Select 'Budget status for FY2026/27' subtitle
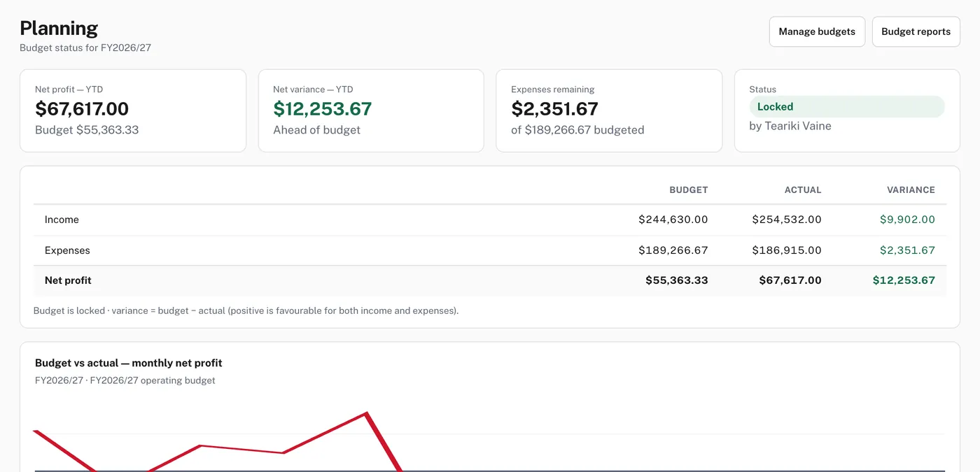 (x=85, y=48)
